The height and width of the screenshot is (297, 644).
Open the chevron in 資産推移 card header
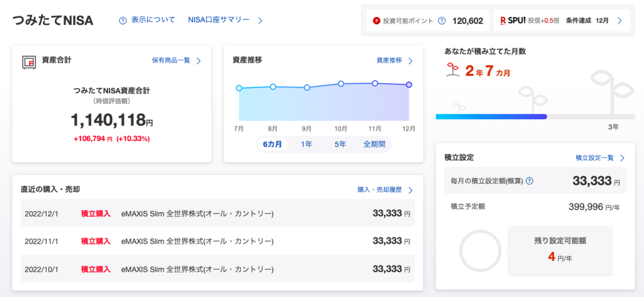tap(411, 61)
